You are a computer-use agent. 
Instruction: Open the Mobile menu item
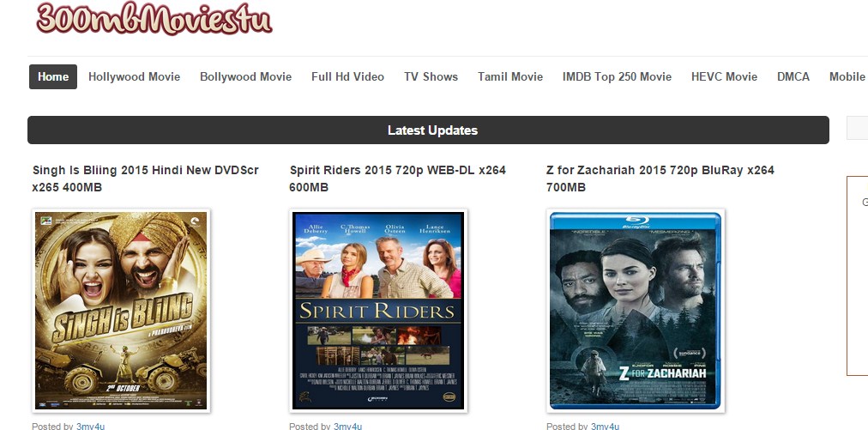[847, 76]
